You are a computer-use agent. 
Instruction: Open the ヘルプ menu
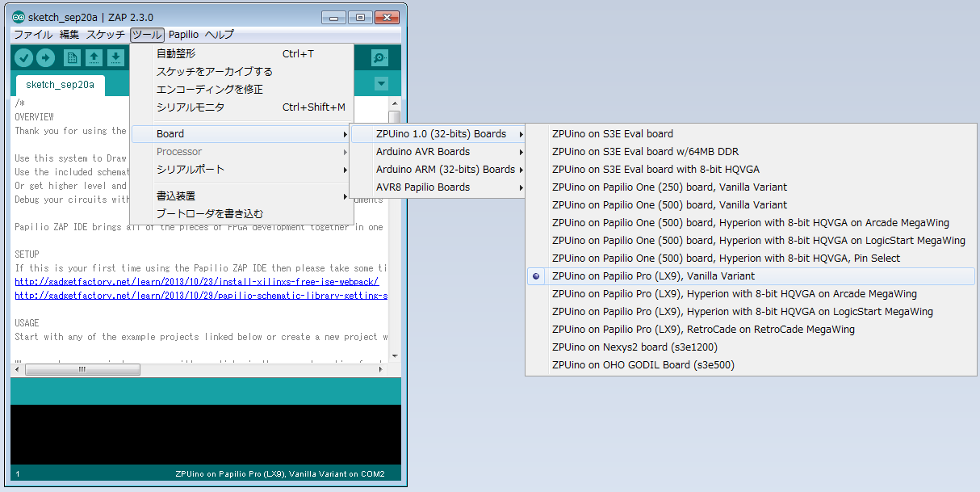[x=220, y=35]
